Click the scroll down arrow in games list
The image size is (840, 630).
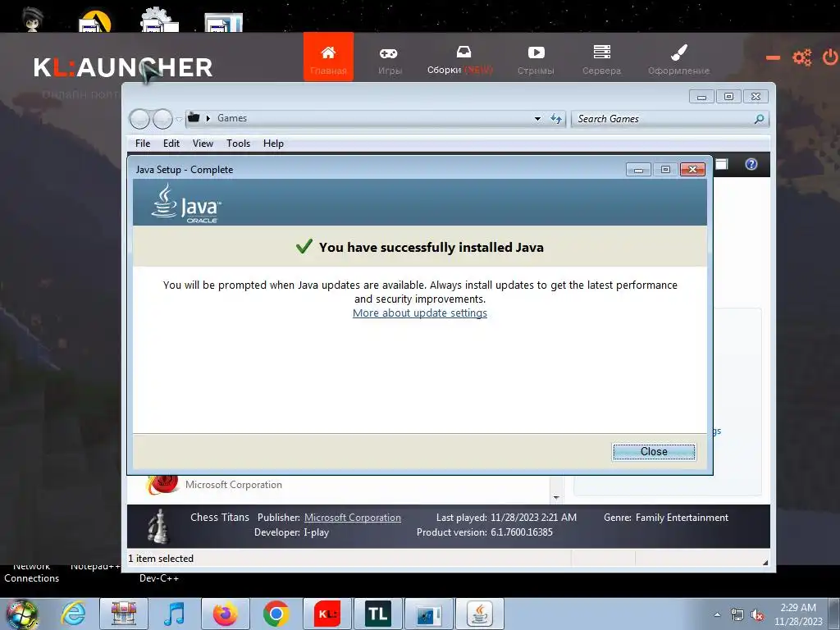pyautogui.click(x=556, y=498)
